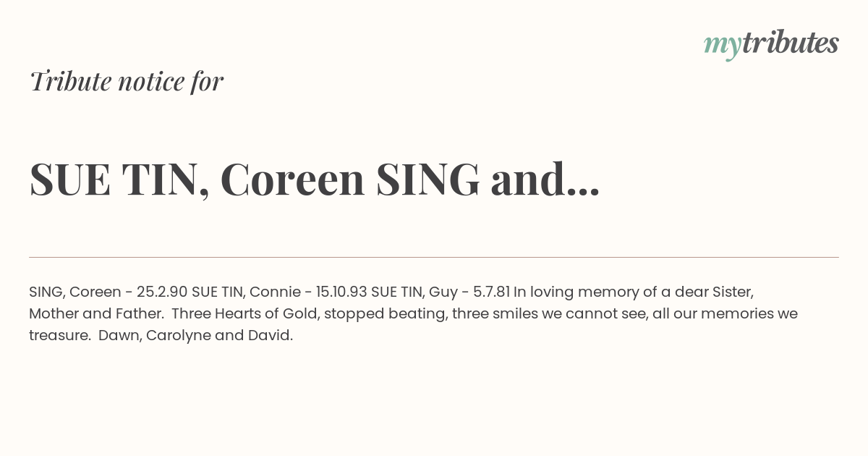Click the green "my" part of the logo
868x456 pixels.
tap(722, 45)
